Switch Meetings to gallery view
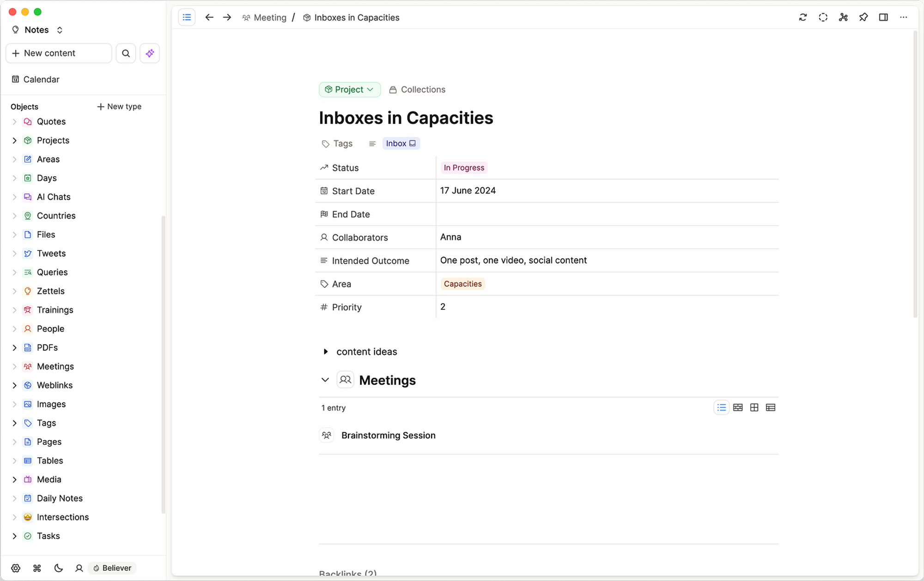The image size is (924, 581). tap(738, 408)
